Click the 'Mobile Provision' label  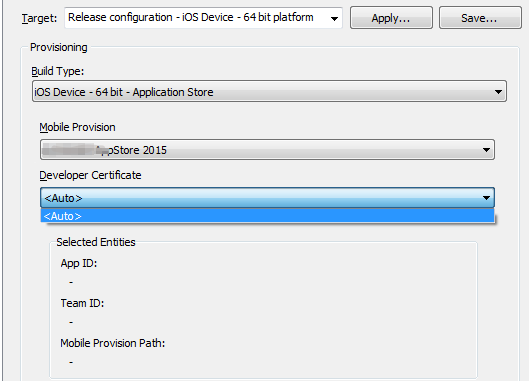(77, 127)
